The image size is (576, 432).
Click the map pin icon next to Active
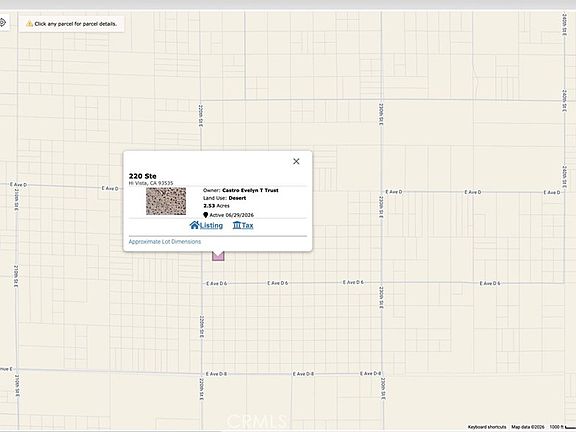tap(205, 215)
